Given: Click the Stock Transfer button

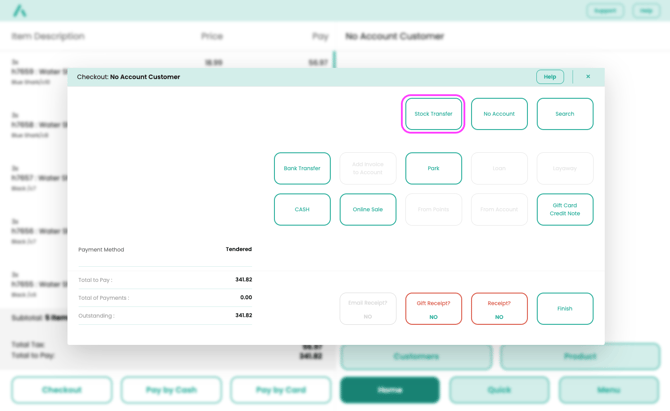Looking at the screenshot, I should [433, 114].
